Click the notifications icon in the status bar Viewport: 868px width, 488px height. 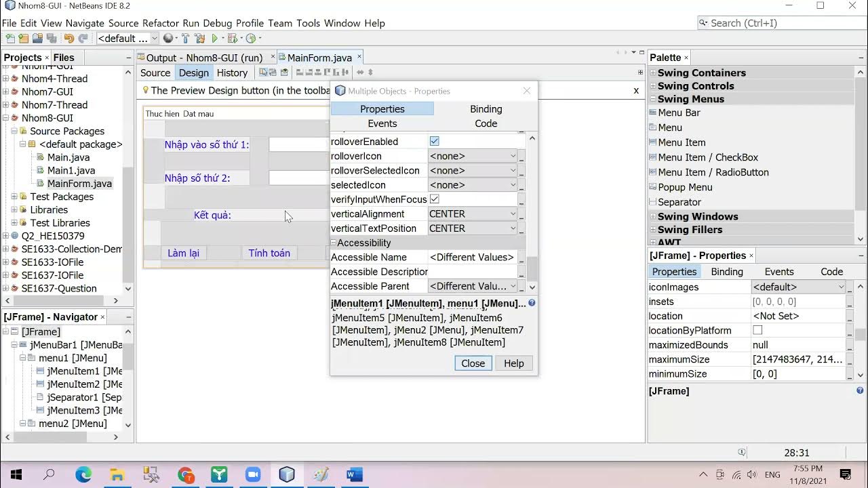[742, 452]
